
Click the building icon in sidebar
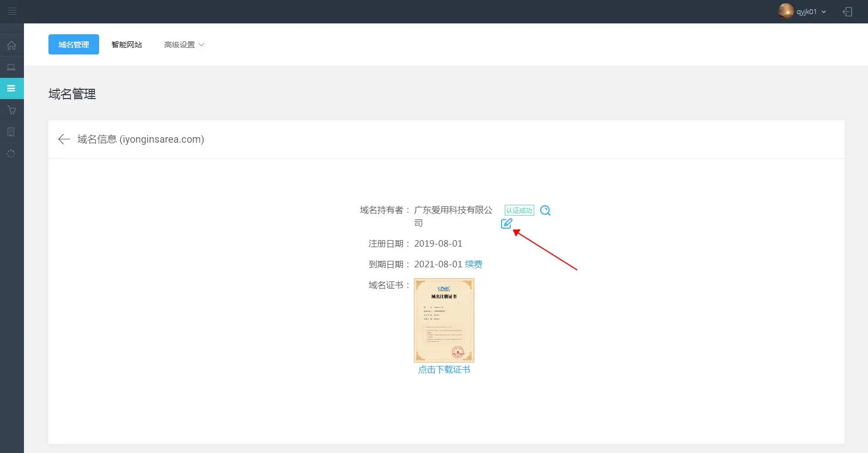(x=11, y=132)
